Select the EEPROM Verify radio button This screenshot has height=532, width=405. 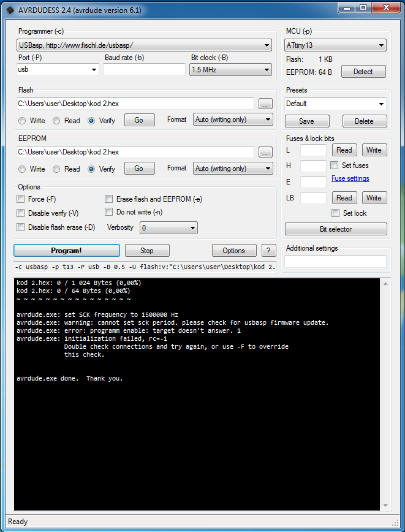tap(91, 169)
